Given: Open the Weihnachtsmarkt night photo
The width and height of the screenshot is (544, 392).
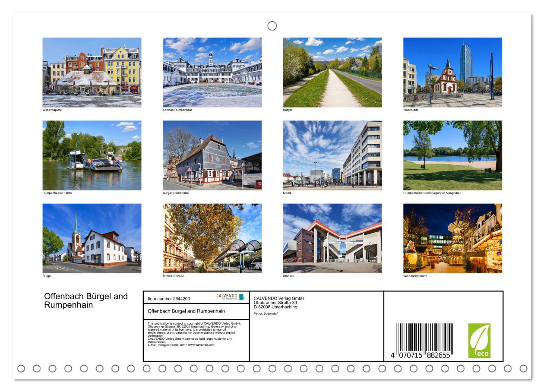Looking at the screenshot, I should click(x=452, y=238).
